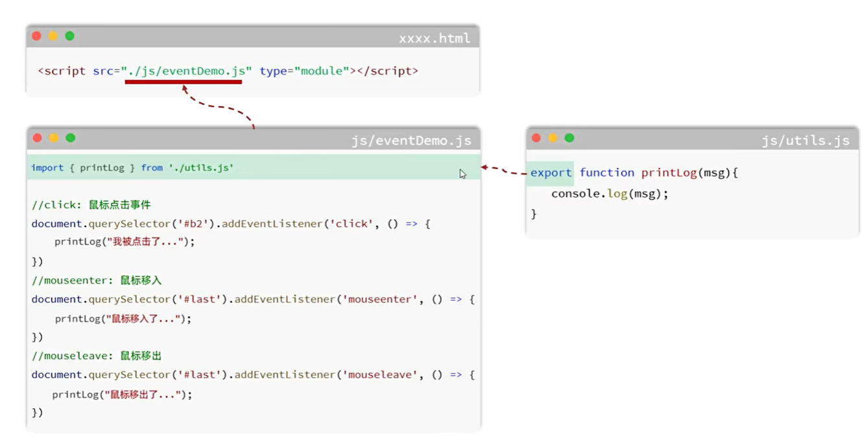The width and height of the screenshot is (868, 440).
Task: Select the xxxx.html window title
Action: tap(435, 38)
